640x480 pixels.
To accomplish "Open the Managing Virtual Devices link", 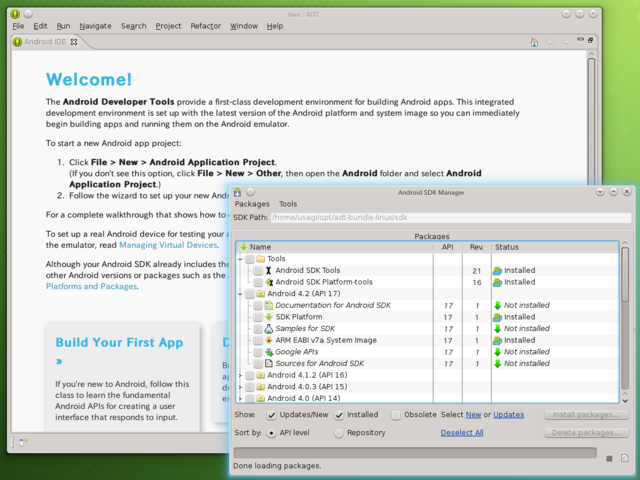I will click(168, 245).
